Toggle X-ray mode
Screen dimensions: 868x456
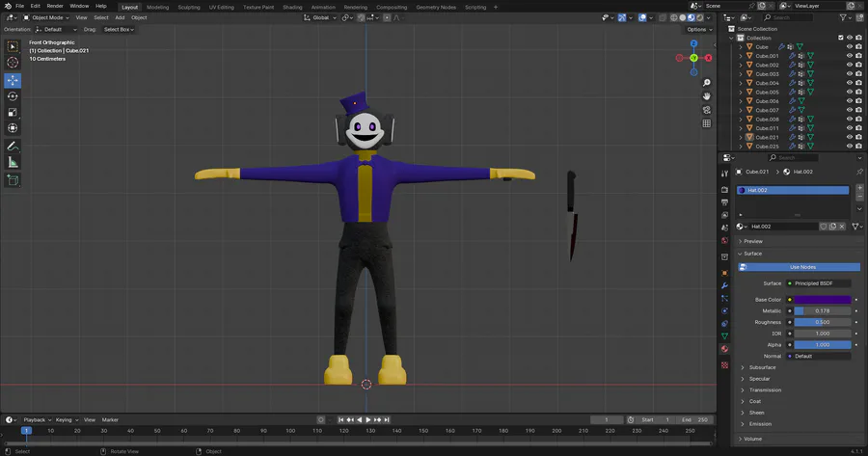coord(662,17)
